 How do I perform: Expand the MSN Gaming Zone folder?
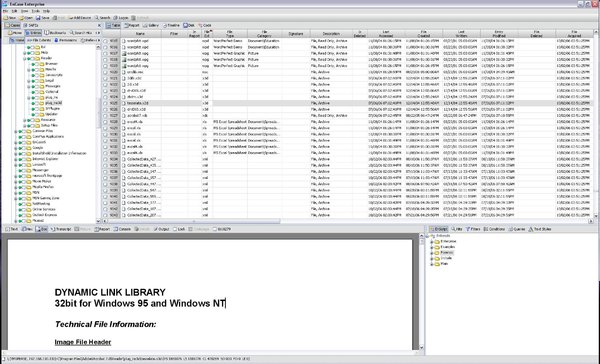[16, 198]
